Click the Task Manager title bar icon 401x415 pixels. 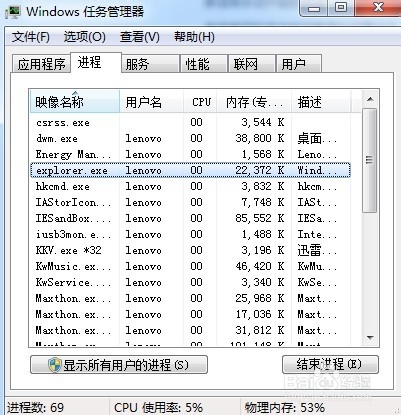[13, 12]
